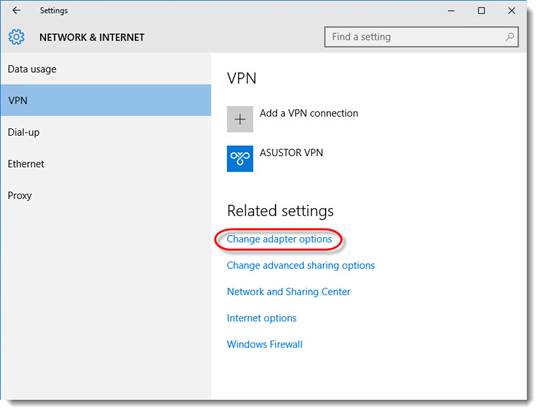Select VPN in the sidebar
The image size is (540, 413).
[x=106, y=100]
